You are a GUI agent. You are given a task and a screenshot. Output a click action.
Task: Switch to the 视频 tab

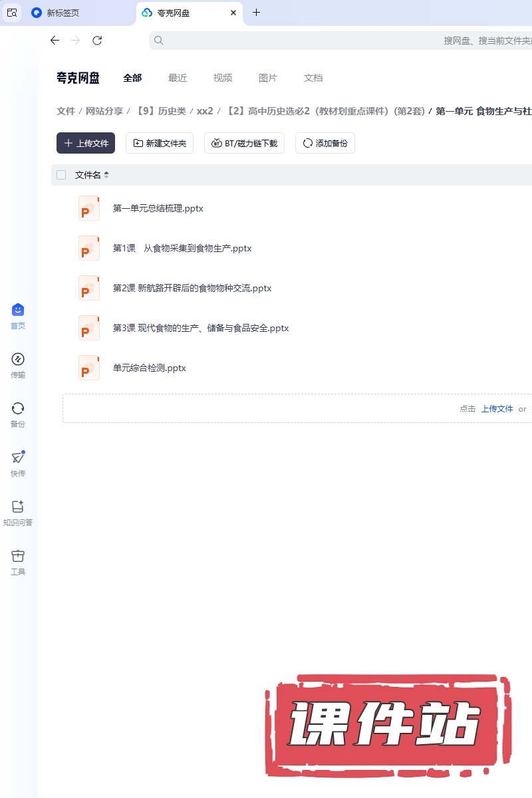click(x=223, y=78)
